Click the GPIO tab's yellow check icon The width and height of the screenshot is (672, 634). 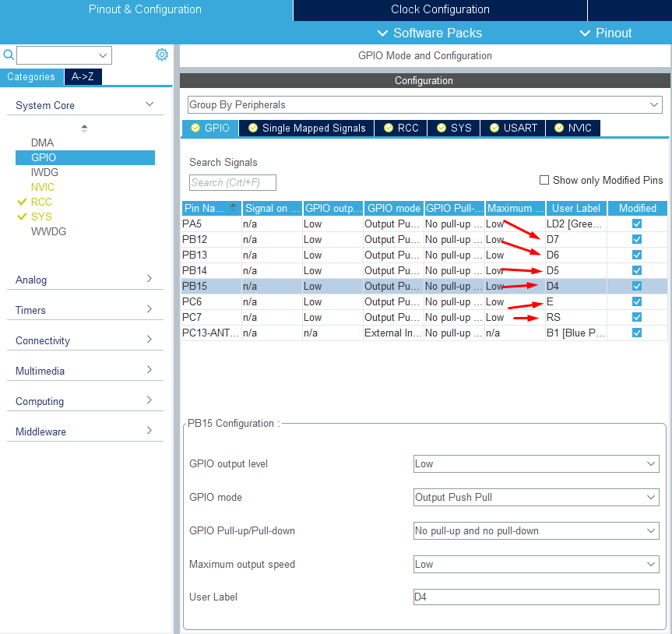(195, 128)
